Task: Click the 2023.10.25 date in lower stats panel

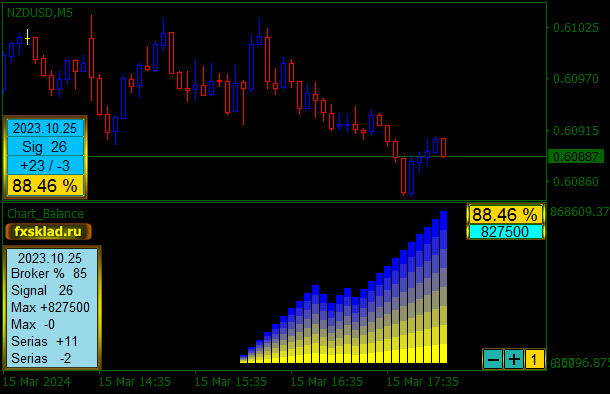Action: click(50, 258)
